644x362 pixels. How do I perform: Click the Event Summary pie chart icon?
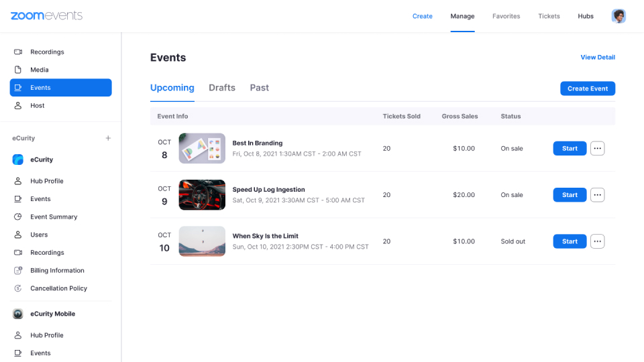tap(18, 217)
